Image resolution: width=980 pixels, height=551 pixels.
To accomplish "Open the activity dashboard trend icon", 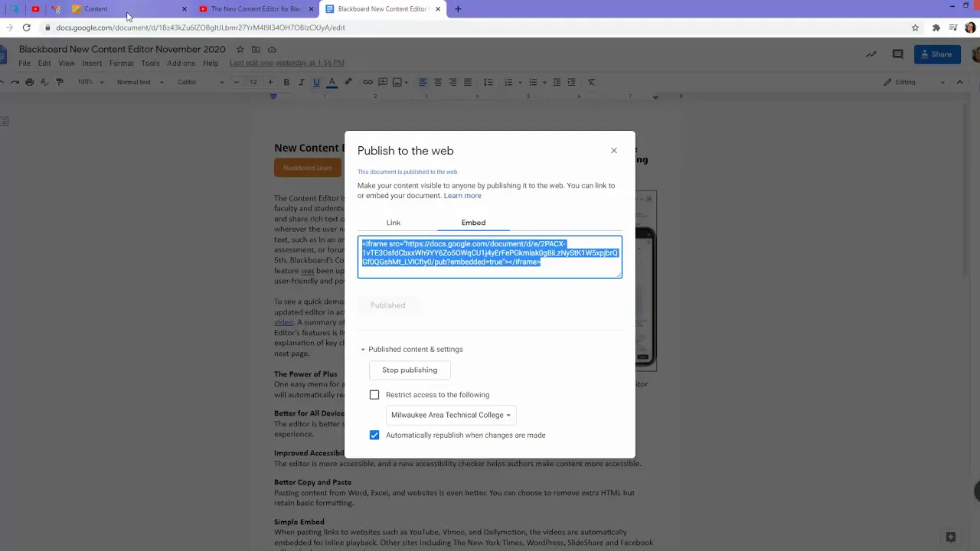I will [x=871, y=54].
